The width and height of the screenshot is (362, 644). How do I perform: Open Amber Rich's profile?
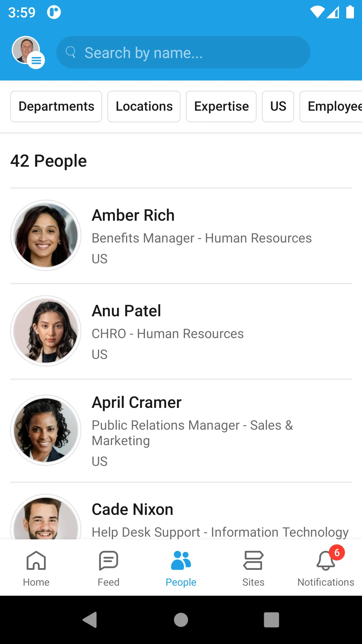tap(181, 236)
